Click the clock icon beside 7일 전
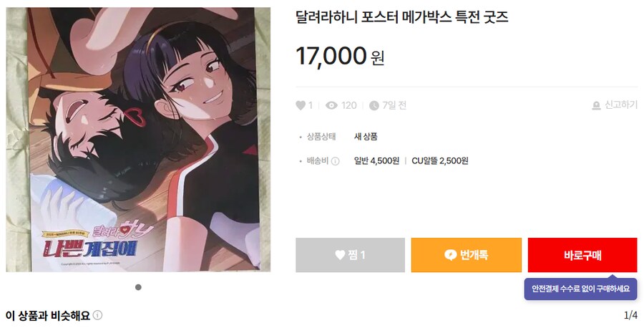644x328 pixels. pos(374,106)
